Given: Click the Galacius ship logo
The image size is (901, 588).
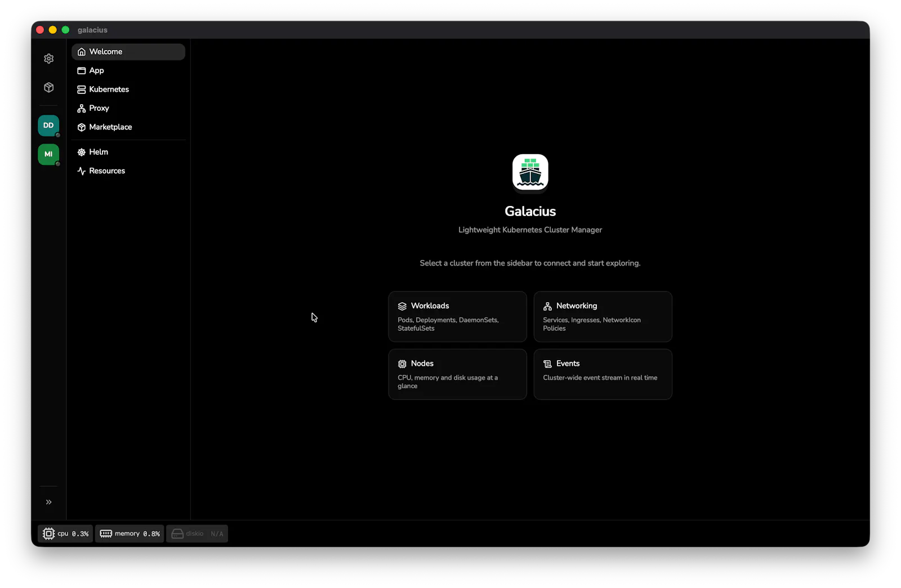Looking at the screenshot, I should pos(530,172).
